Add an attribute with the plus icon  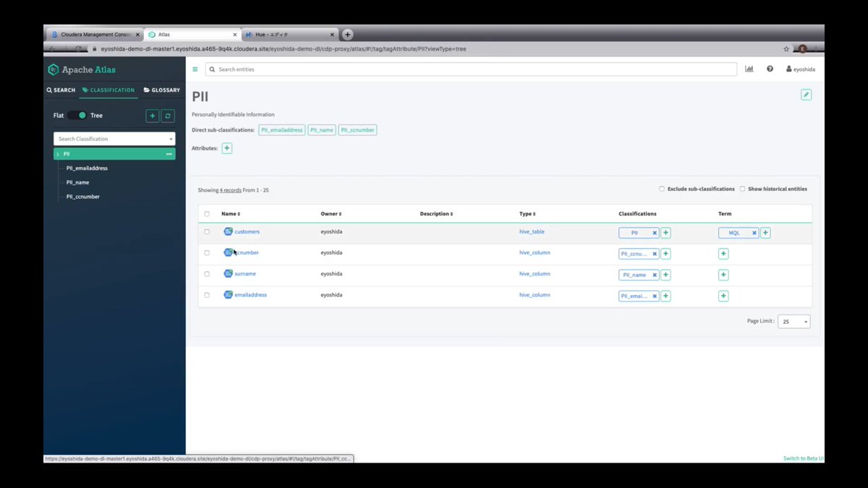click(x=226, y=148)
